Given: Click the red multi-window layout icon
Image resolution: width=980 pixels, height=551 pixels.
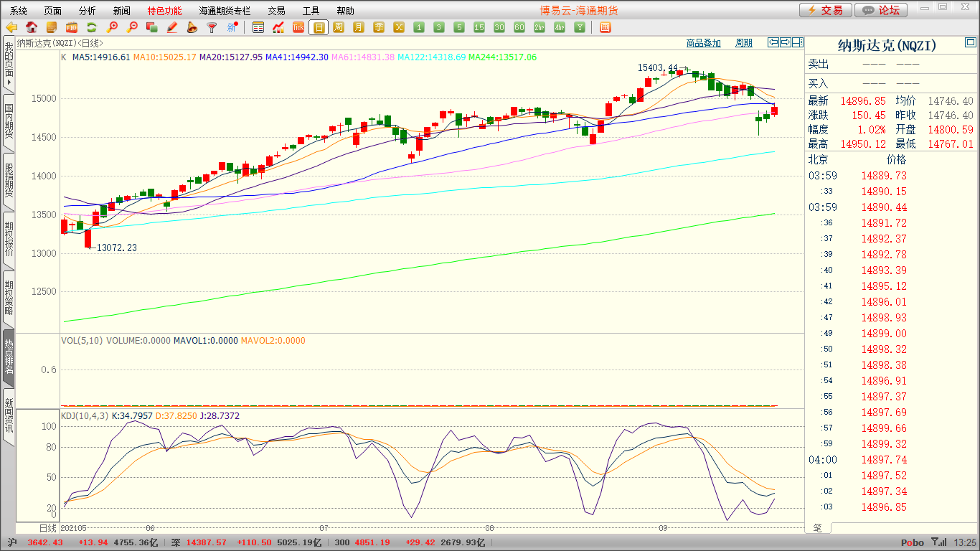Looking at the screenshot, I should 605,27.
